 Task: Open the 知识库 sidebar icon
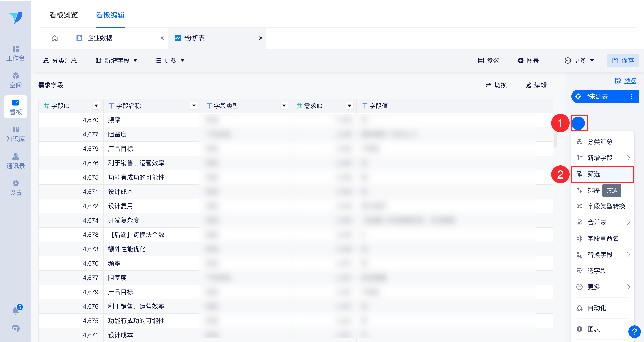click(x=15, y=134)
